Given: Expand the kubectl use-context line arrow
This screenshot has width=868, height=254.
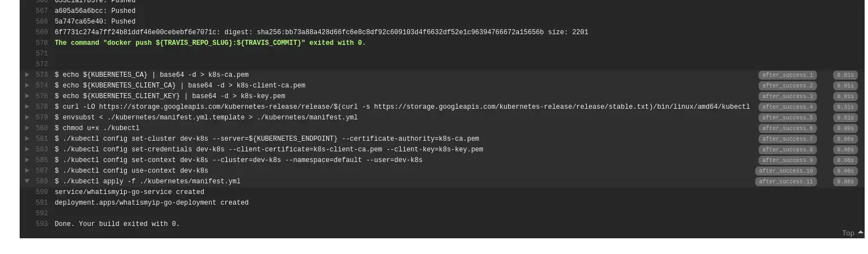Looking at the screenshot, I should click(27, 170).
